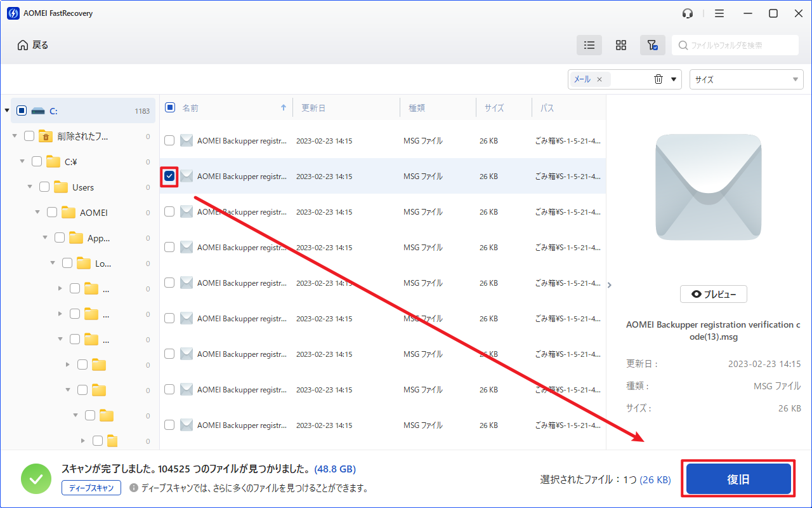The image size is (812, 508).
Task: Click the 選択されたファイル：1つ status text
Action: [x=589, y=479]
